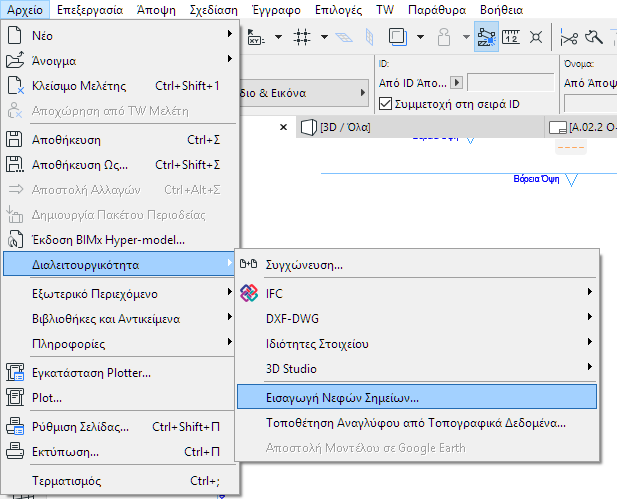
Task: Open dropdown arrow next to trace icon
Action: 420,37
